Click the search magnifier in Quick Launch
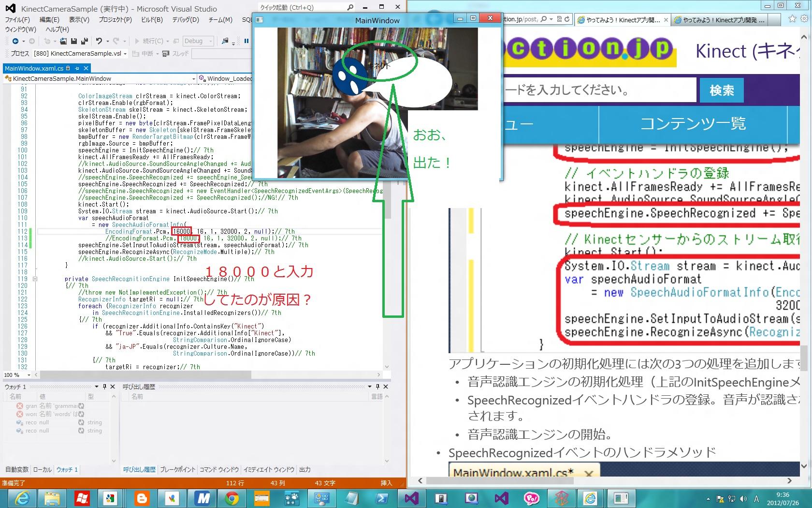Viewport: 812px width, 508px height. (x=350, y=7)
